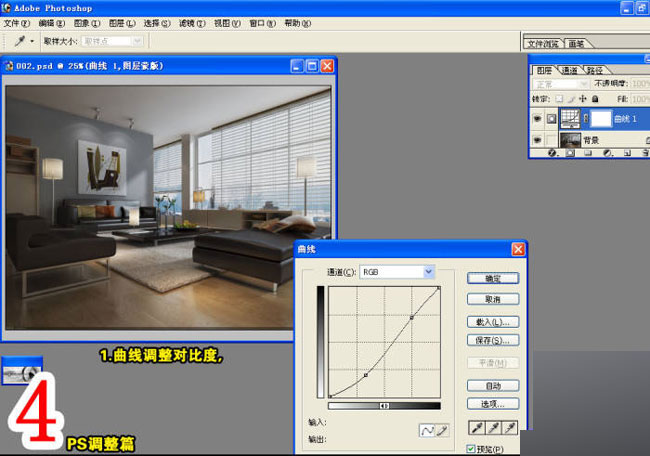Click the 自动 auto button
Viewport: 650px width, 456px height.
(493, 386)
